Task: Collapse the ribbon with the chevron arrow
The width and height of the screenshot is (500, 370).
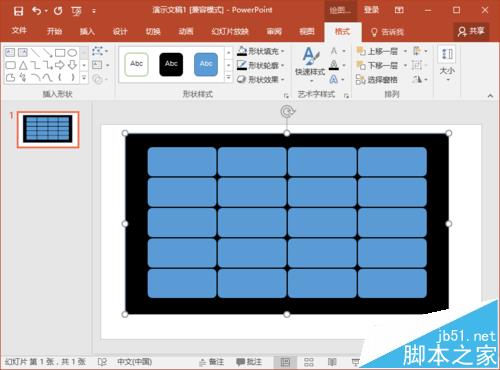Action: point(490,96)
